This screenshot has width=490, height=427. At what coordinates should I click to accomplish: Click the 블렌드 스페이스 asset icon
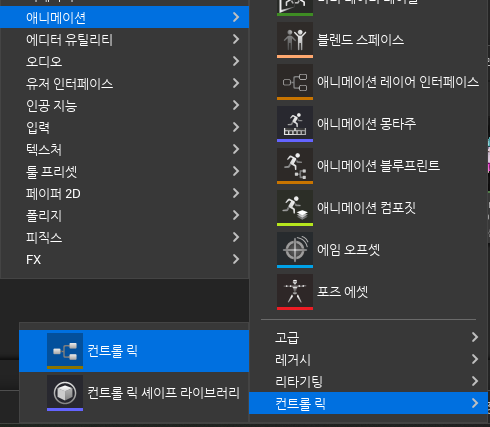295,40
